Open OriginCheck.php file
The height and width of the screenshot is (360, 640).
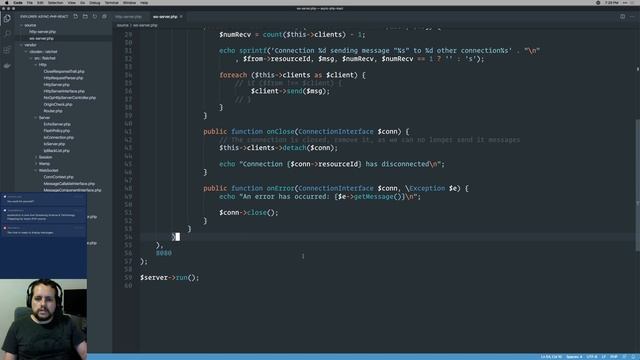[58, 104]
